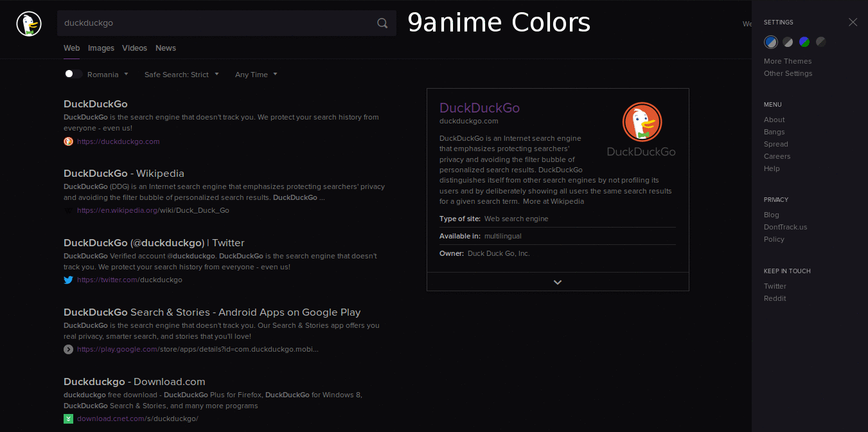Open More Themes in settings

coord(788,61)
